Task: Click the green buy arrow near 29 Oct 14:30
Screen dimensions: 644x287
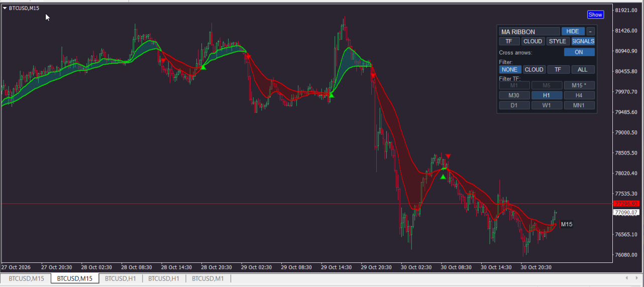Action: (x=331, y=95)
